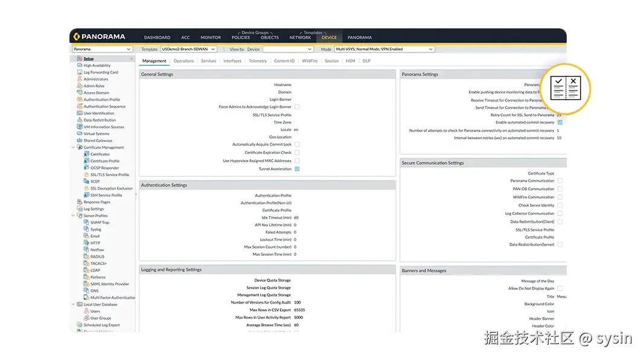Click the Idle Timeout value 60

click(x=296, y=217)
